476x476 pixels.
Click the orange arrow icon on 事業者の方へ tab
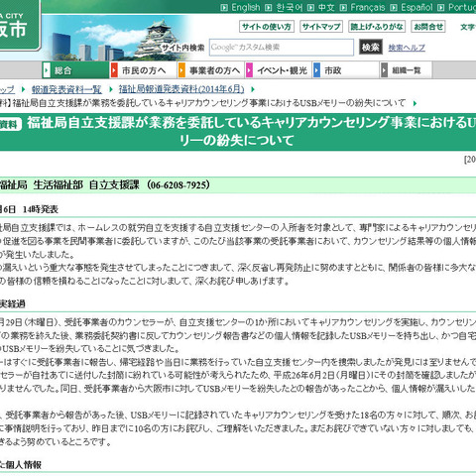tap(181, 70)
